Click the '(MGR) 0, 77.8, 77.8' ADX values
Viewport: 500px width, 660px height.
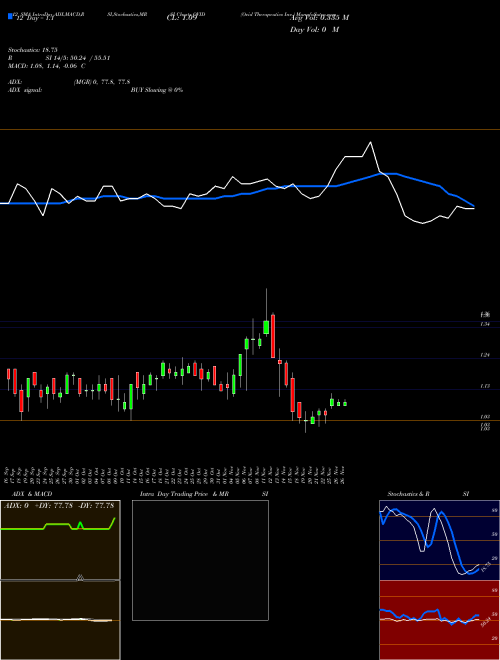click(x=102, y=82)
